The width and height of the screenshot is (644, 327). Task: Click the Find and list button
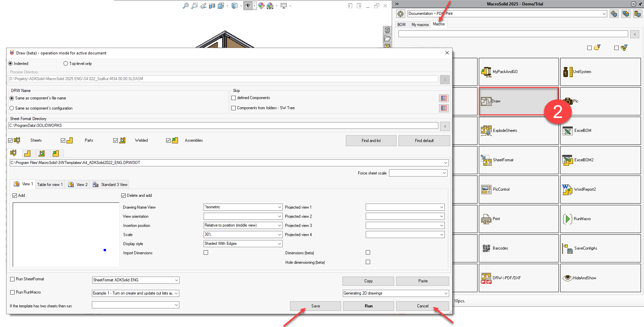(x=371, y=141)
